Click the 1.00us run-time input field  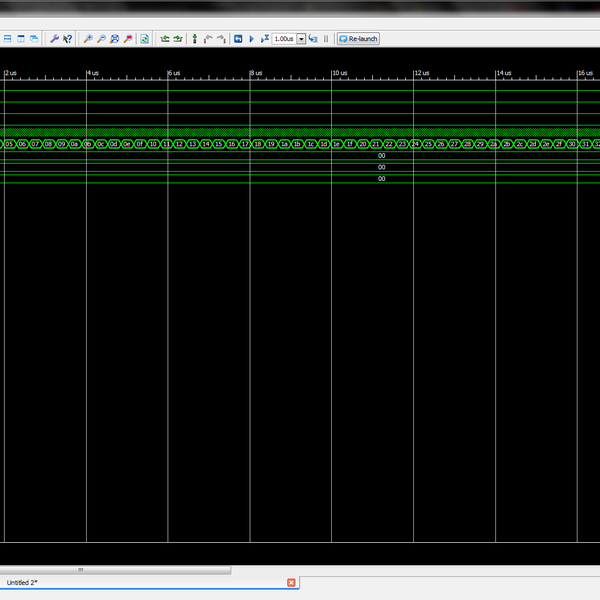[284, 38]
